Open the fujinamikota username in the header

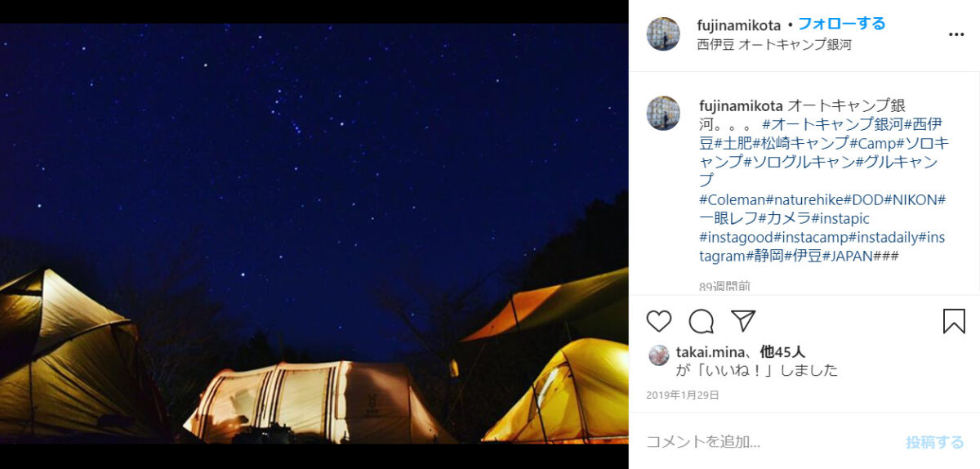(739, 25)
